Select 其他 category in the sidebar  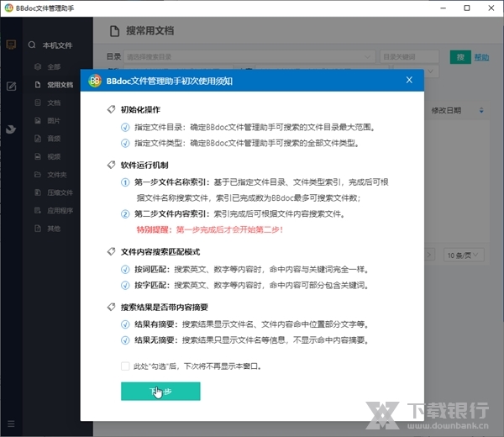(54, 229)
